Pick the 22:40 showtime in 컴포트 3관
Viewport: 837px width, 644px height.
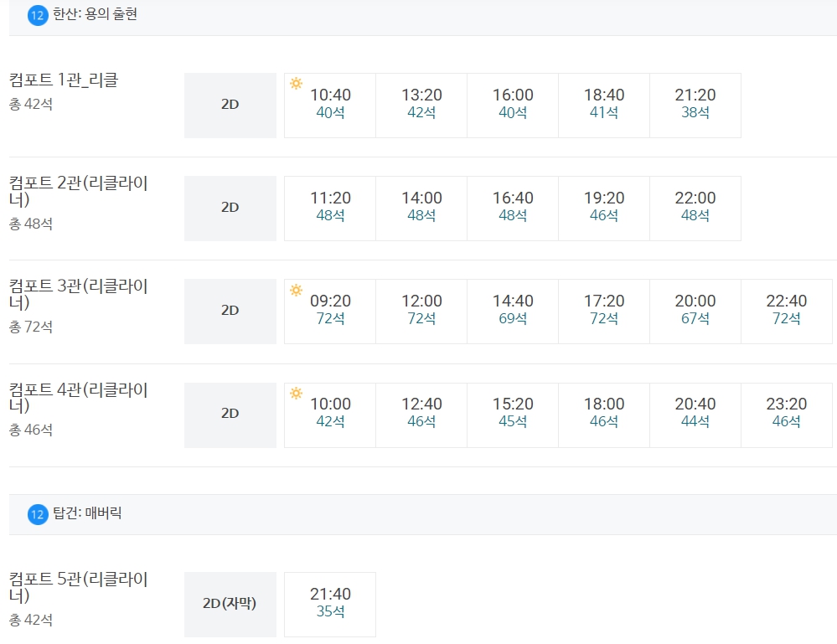point(786,312)
